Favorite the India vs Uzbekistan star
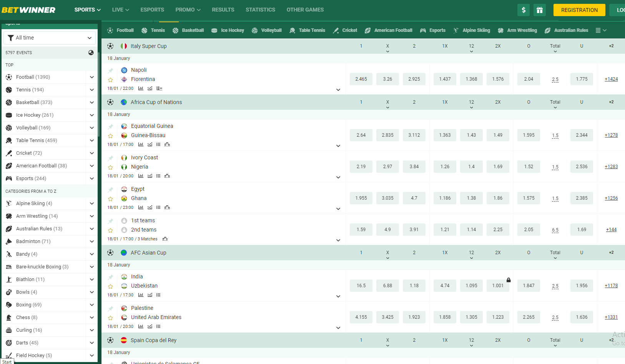 [111, 286]
